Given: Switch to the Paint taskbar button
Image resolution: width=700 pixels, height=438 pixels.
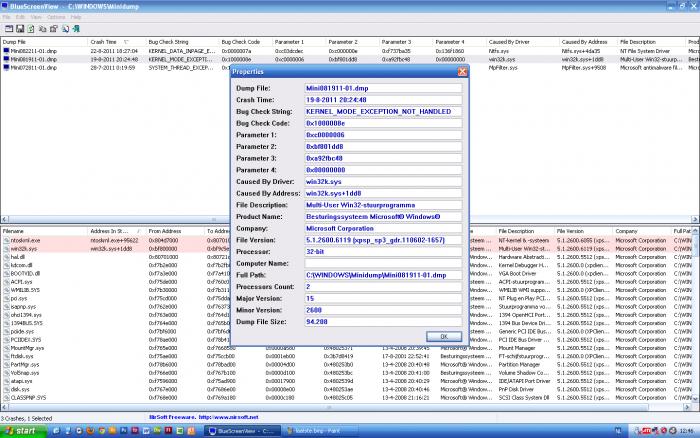Looking at the screenshot, I should (x=321, y=431).
